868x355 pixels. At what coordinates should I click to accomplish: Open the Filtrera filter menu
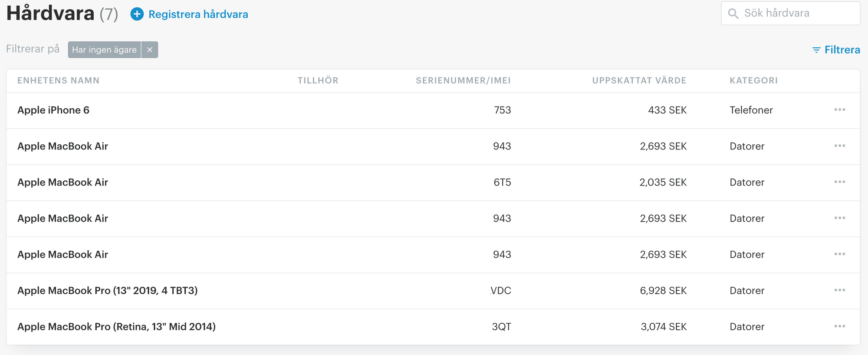[x=836, y=50]
